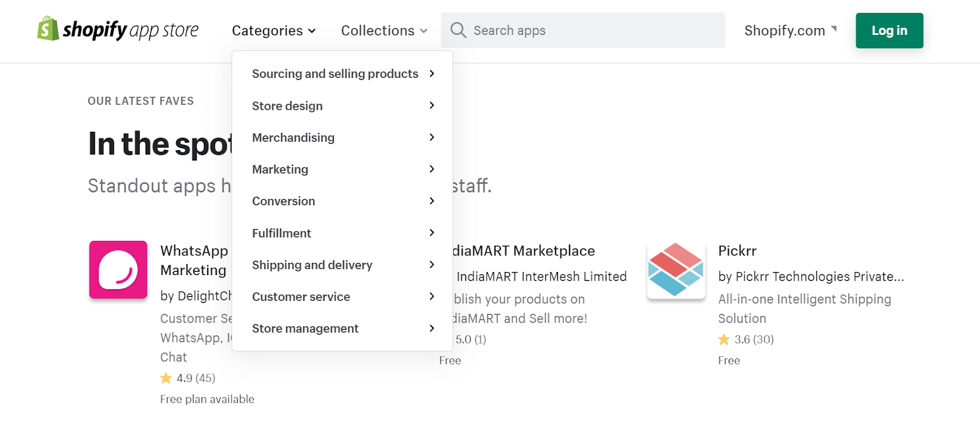980x446 pixels.
Task: Choose Marketing in the categories menu
Action: click(280, 170)
